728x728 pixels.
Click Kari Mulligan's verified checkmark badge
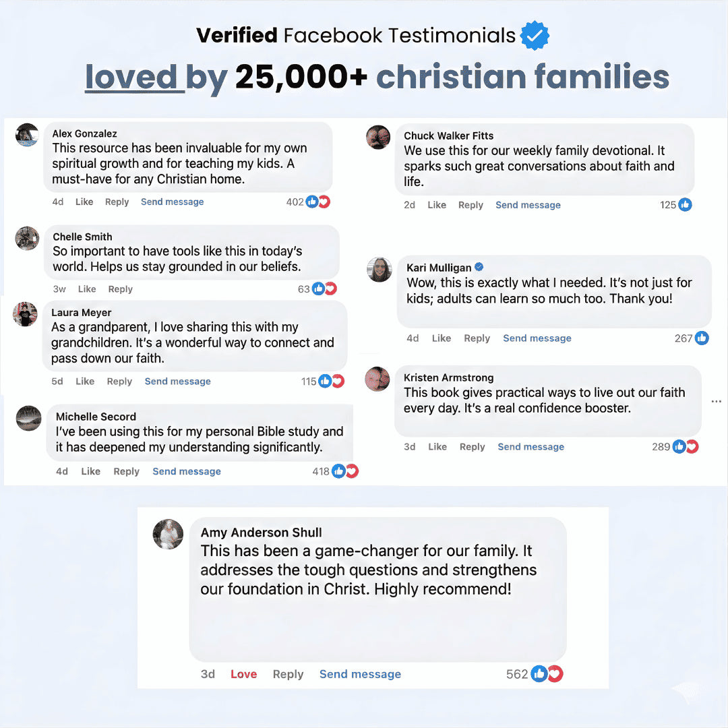point(479,267)
